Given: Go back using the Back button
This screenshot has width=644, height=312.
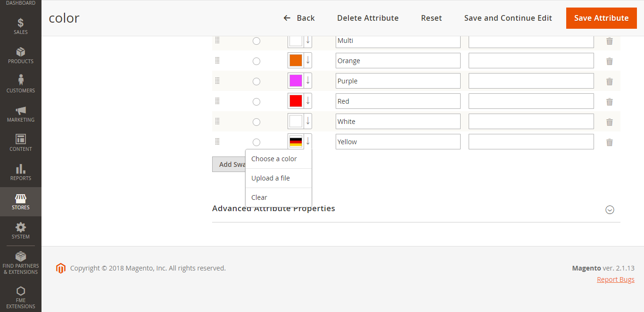Looking at the screenshot, I should 299,18.
